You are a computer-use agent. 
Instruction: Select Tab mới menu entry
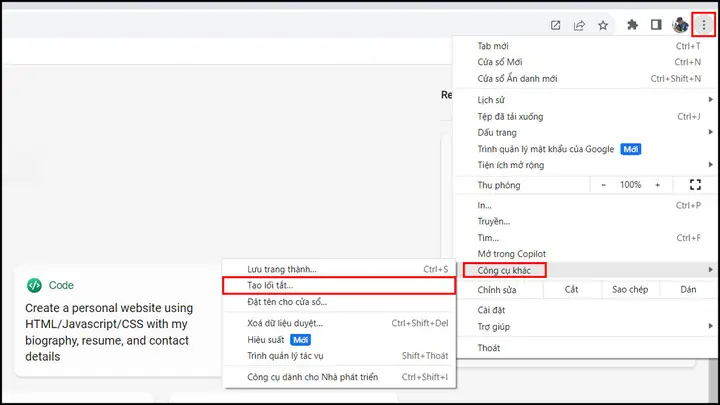pyautogui.click(x=586, y=46)
